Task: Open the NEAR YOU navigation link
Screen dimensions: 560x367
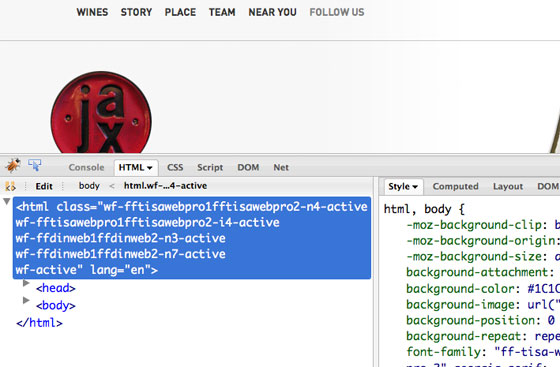Action: point(272,12)
